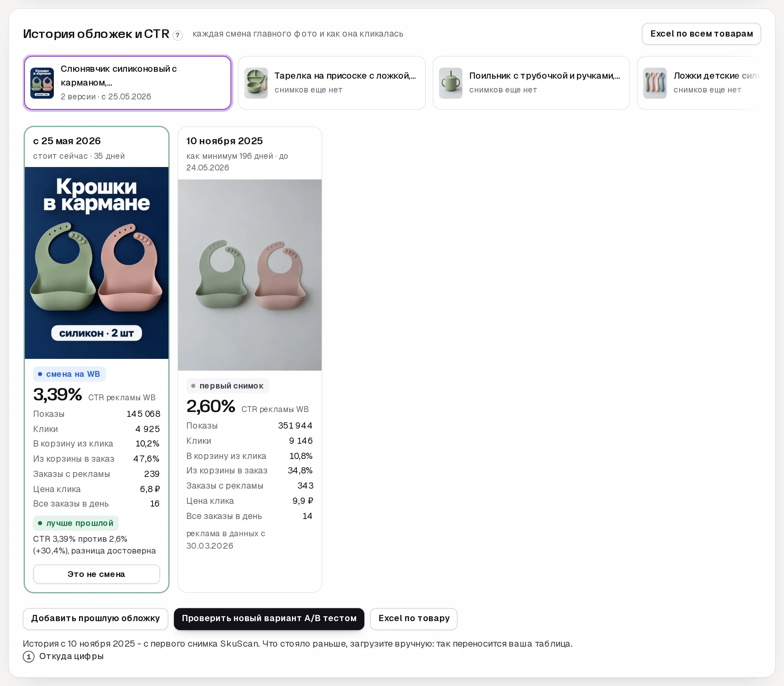
Task: Click the В корзину из клика 10,2% value
Action: coord(147,444)
